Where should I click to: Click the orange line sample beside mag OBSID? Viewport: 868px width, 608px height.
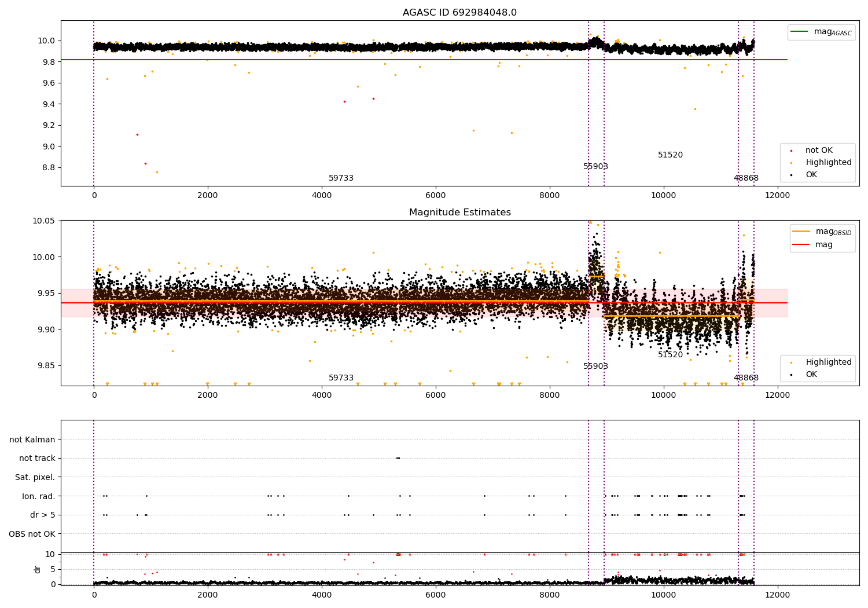pos(801,232)
